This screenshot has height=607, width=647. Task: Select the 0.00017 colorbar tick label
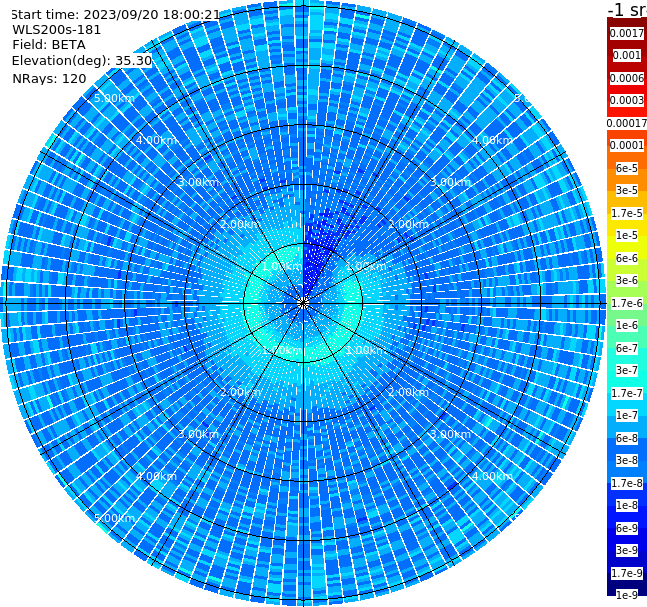click(627, 123)
